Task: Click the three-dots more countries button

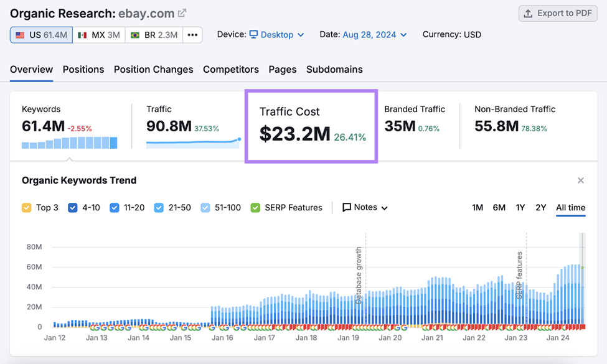Action: tap(192, 35)
